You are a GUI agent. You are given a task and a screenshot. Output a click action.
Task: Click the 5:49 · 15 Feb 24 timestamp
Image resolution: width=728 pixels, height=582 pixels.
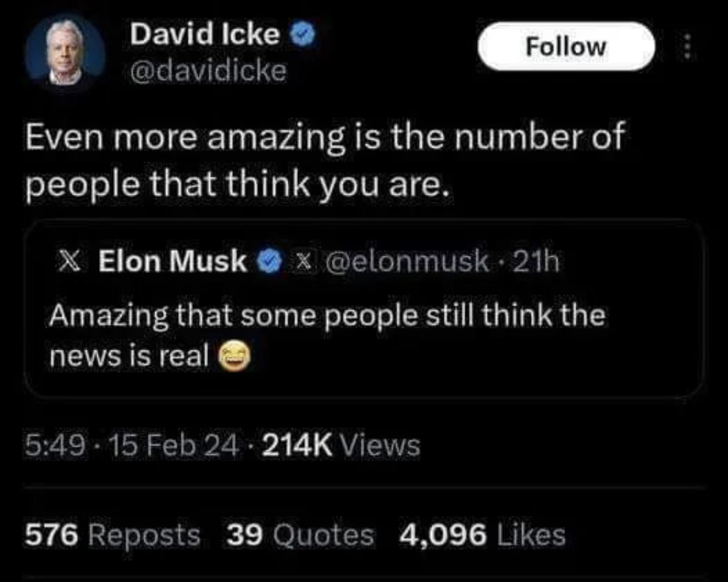(x=132, y=446)
